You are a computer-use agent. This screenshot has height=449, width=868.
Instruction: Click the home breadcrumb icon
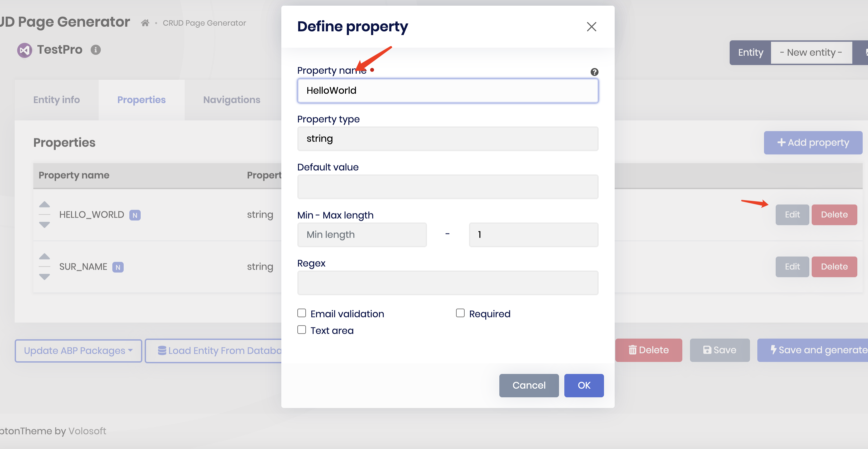point(145,23)
